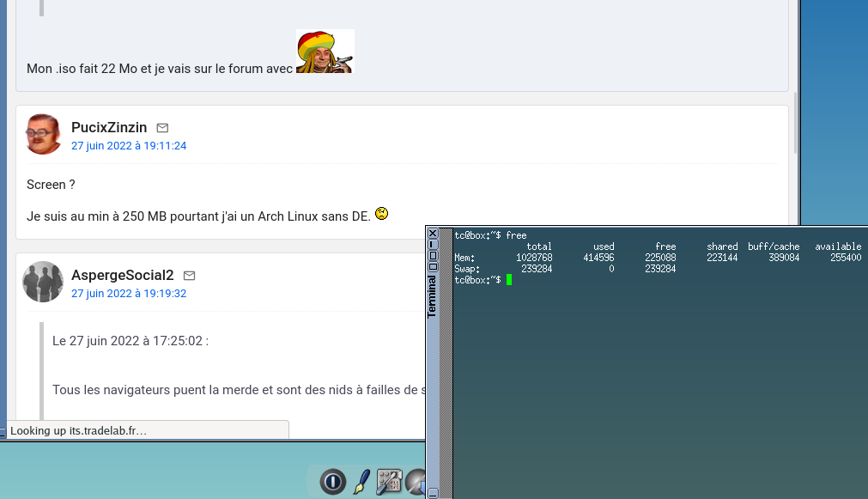Click the 'Looking up its.tradelab.fr…' status bar
Image resolution: width=868 pixels, height=499 pixels.
coord(148,430)
